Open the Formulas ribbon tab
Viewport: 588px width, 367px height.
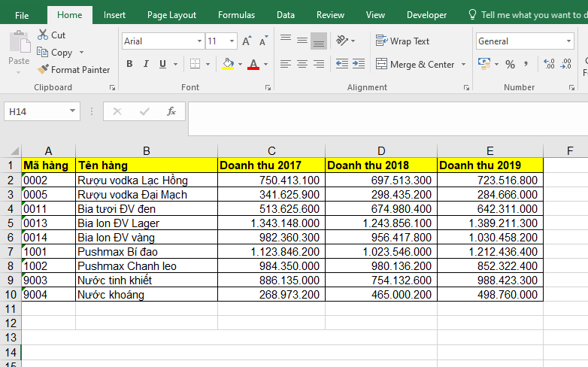[236, 15]
